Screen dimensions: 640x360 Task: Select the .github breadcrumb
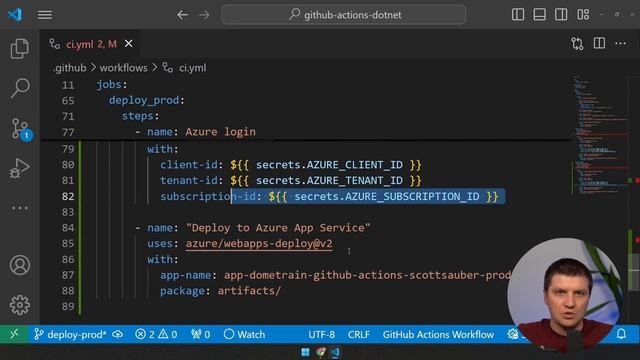tap(70, 68)
